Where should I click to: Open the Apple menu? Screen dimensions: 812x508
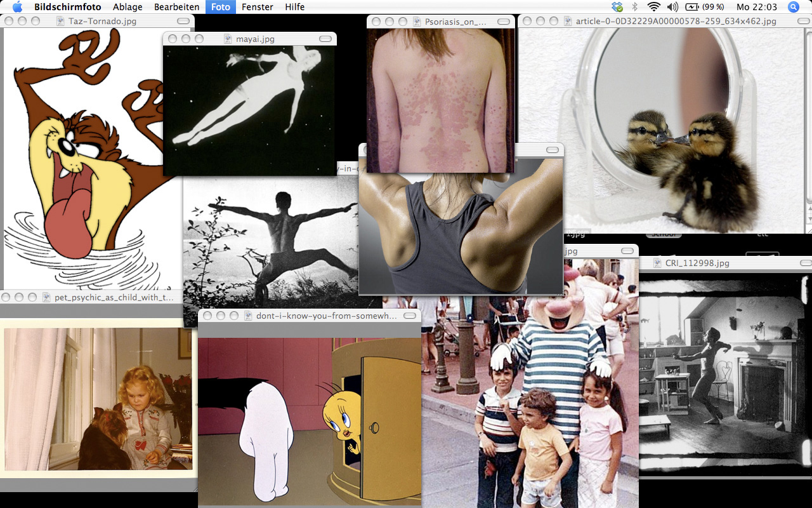tap(17, 7)
